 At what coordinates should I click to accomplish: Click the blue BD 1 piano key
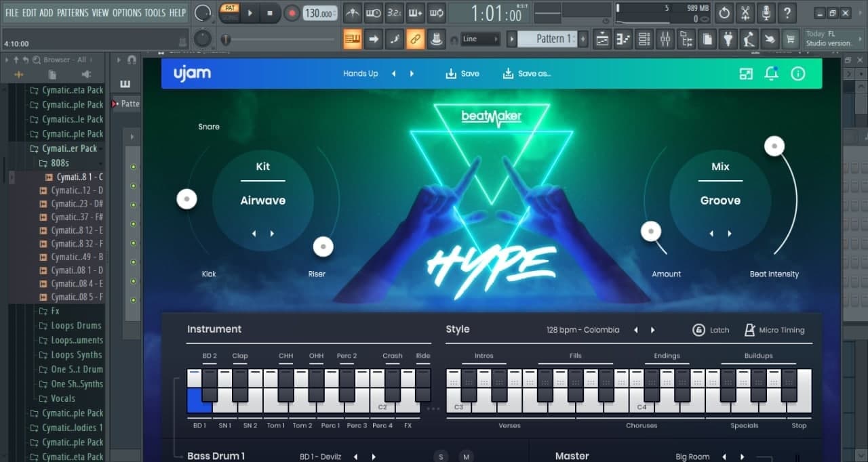point(196,401)
